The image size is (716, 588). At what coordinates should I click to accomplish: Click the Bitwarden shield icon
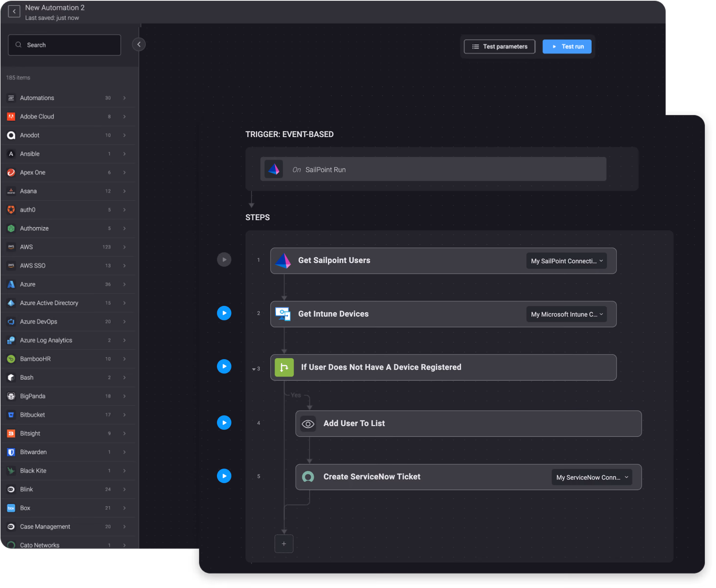11,452
